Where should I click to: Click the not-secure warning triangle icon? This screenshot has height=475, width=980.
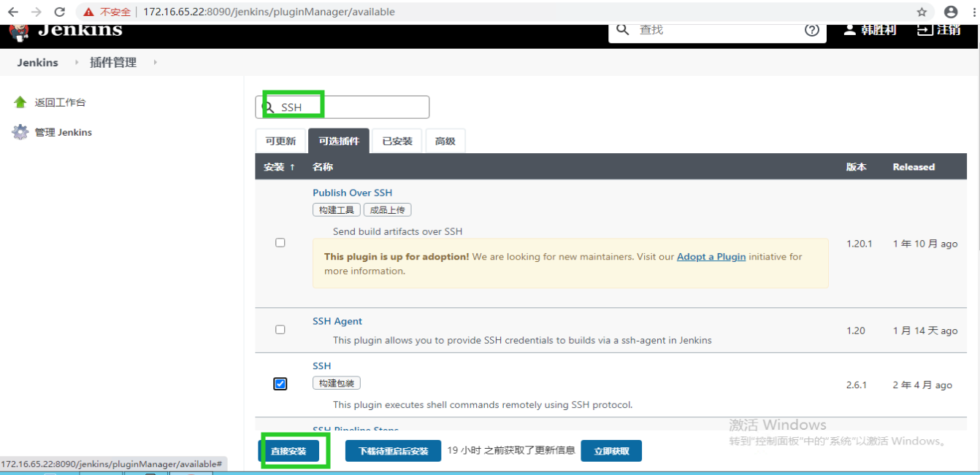(x=88, y=12)
